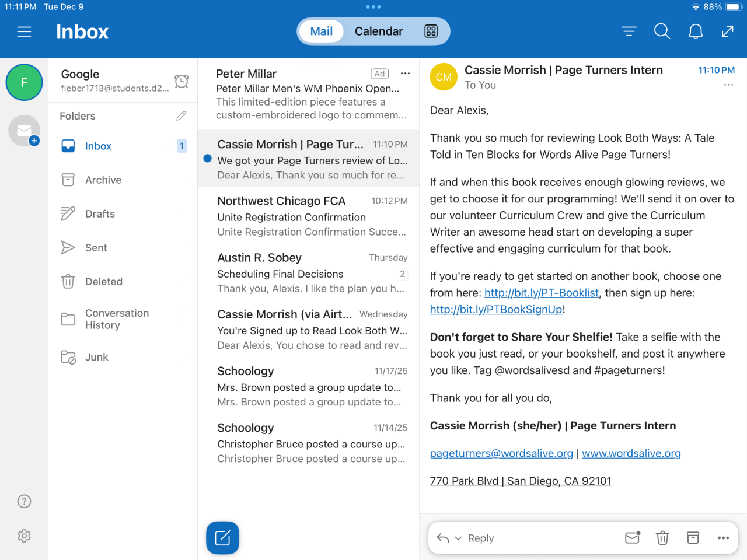This screenshot has width=747, height=560.
Task: Email pageturners@wordsalive.org link
Action: (501, 453)
